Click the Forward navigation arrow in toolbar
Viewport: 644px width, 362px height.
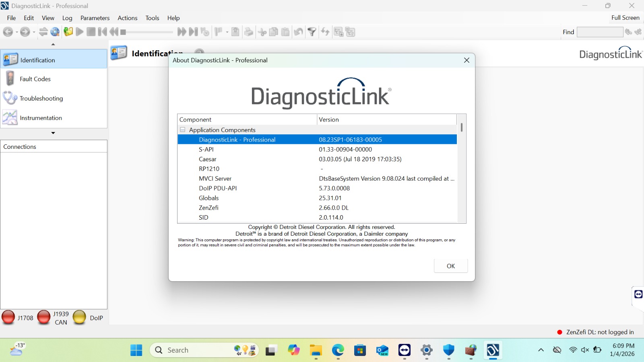click(x=25, y=32)
